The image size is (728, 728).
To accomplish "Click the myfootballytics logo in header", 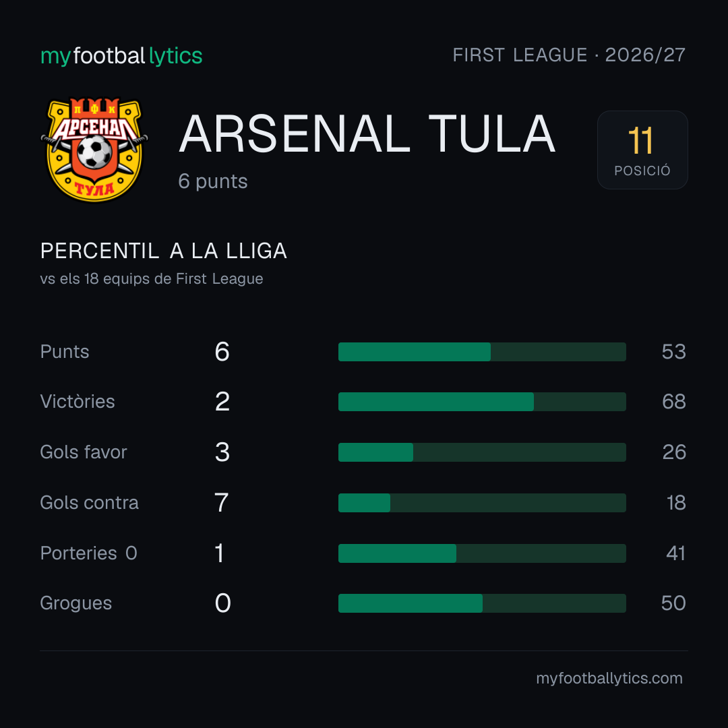I will coord(121,56).
